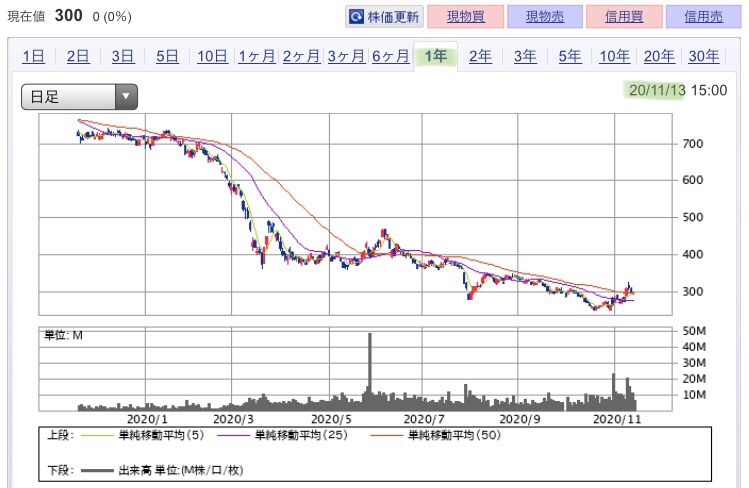
Task: Switch chart to 2年 period
Action: [480, 56]
